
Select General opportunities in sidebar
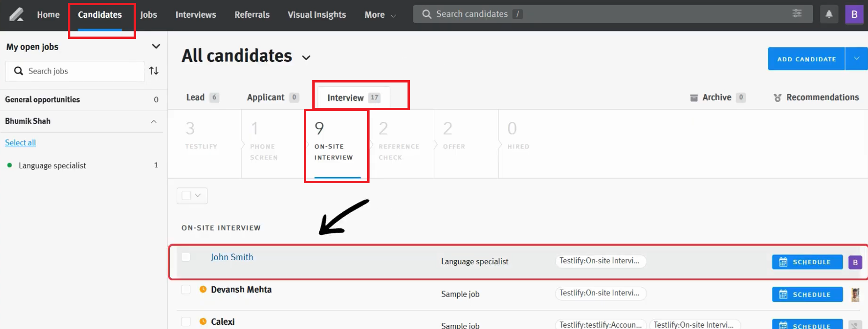point(83,99)
